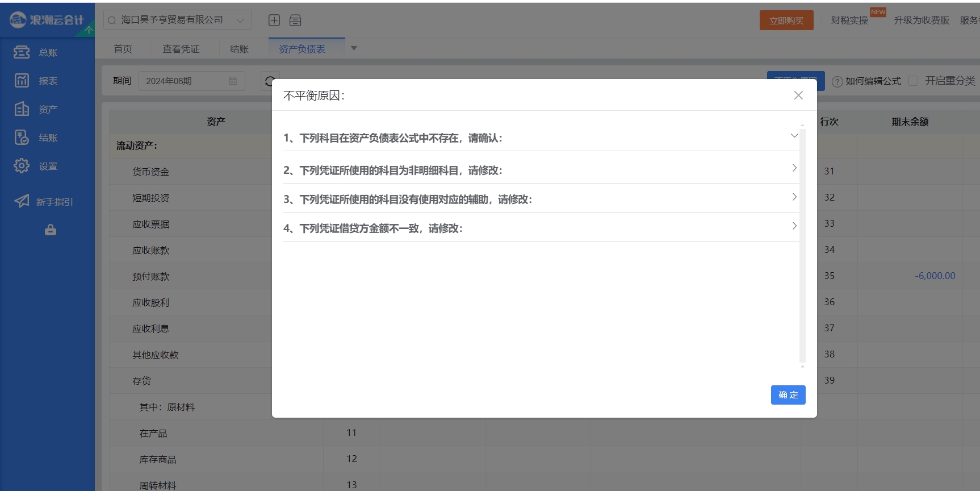The width and height of the screenshot is (980, 491).
Task: Click the -6,000.00 balance value
Action: coord(935,276)
